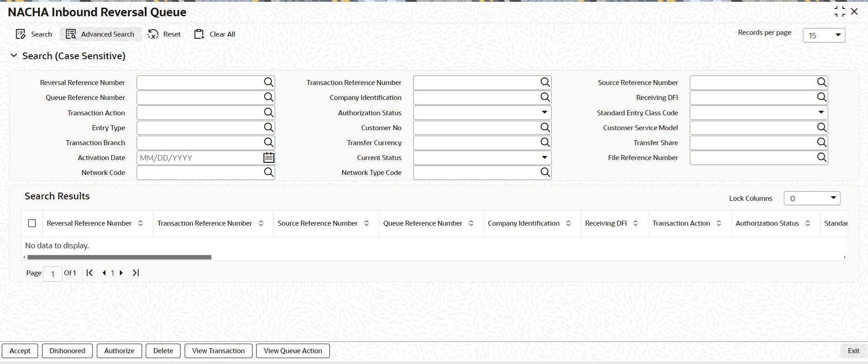Sort by Company Identification column

[568, 223]
